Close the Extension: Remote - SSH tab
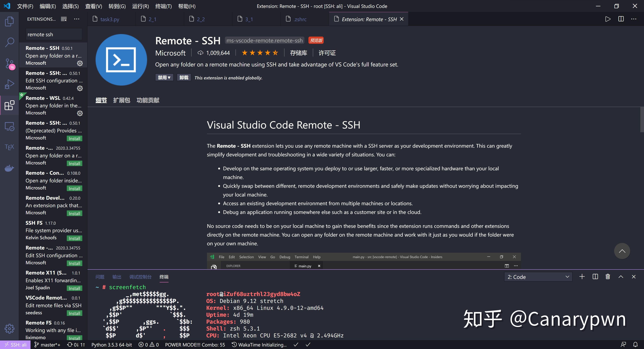 click(402, 19)
